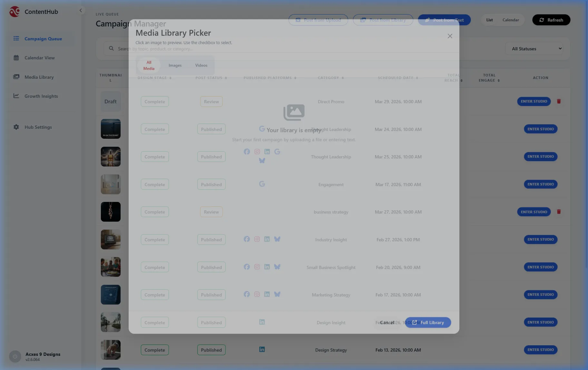588x370 pixels.
Task: Select the Images tab in the picker
Action: click(x=175, y=65)
